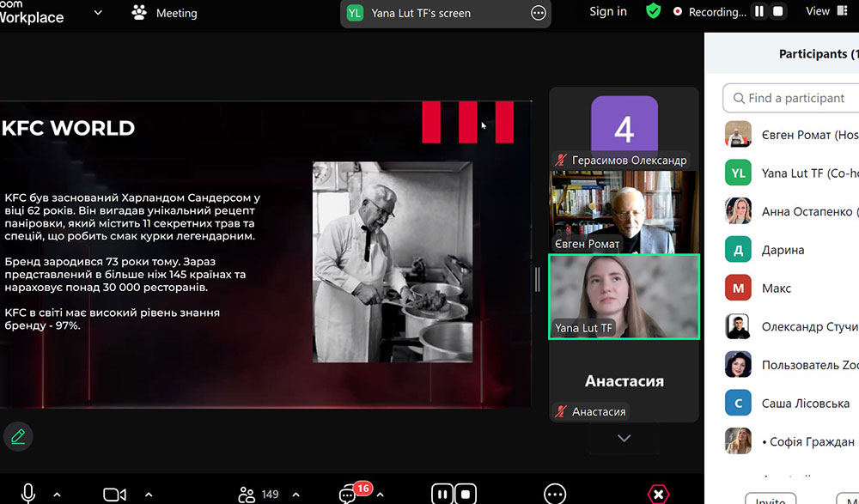Click the Colonel Sanders photo on slide

393,262
